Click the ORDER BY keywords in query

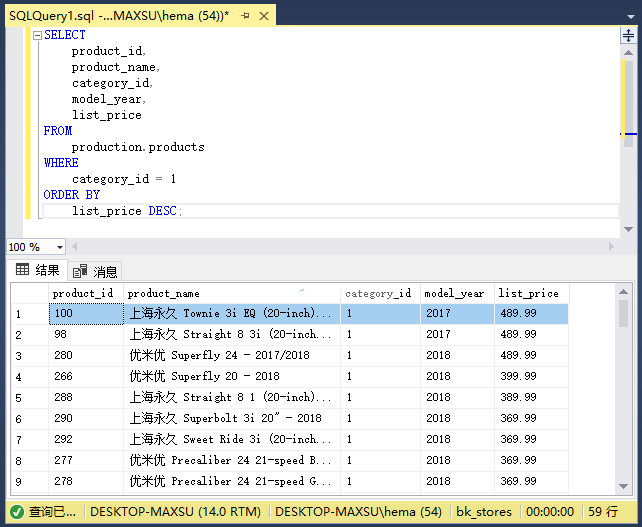[72, 195]
